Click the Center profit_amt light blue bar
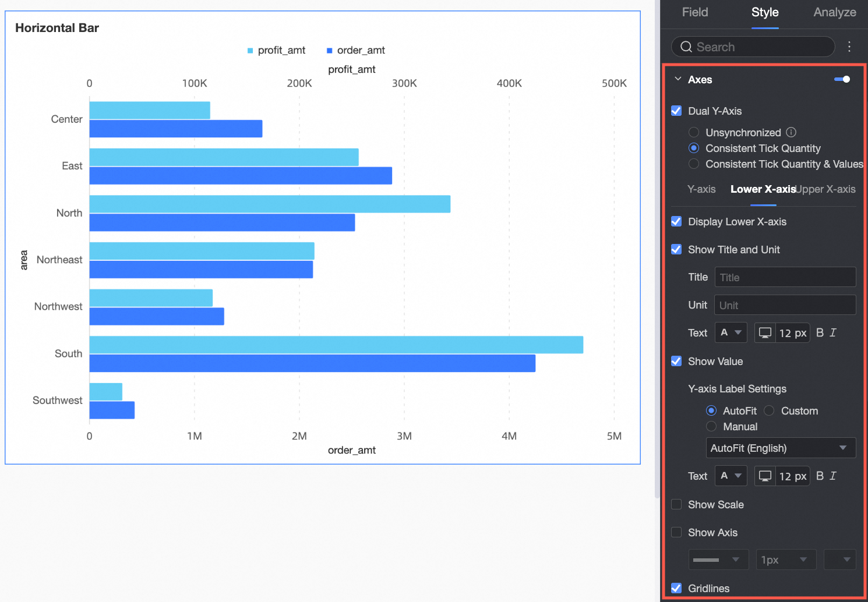 point(150,110)
